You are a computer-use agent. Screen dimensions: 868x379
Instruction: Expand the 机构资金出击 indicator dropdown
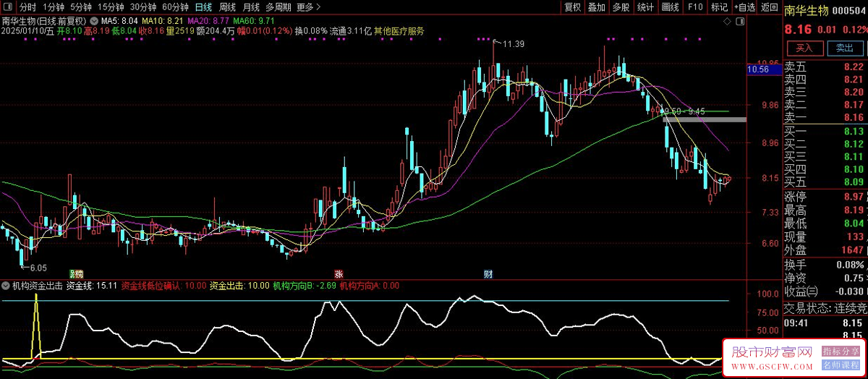(x=7, y=286)
